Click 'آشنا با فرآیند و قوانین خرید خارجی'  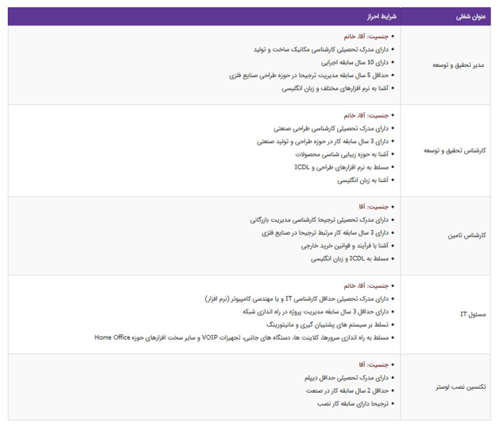(345, 246)
